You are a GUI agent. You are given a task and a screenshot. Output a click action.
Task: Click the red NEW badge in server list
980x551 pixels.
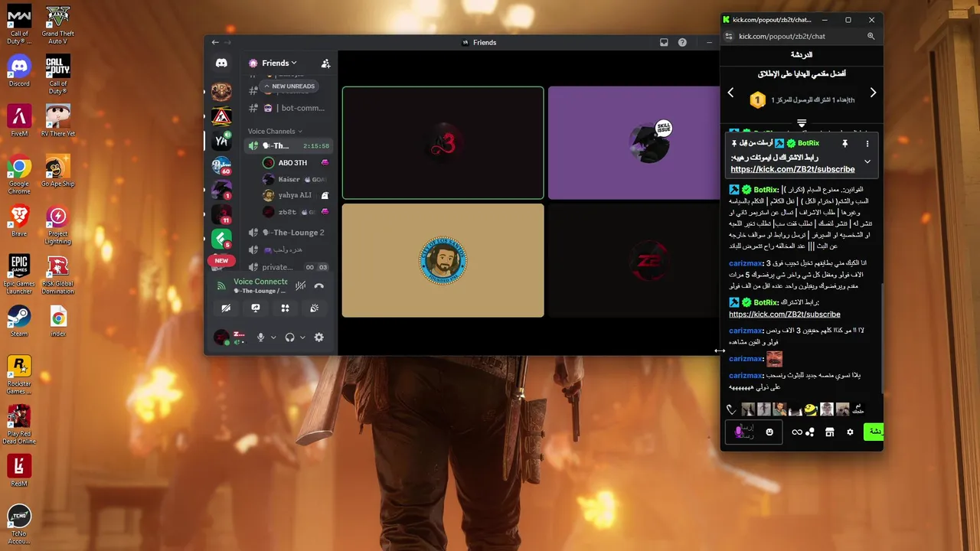coord(221,261)
